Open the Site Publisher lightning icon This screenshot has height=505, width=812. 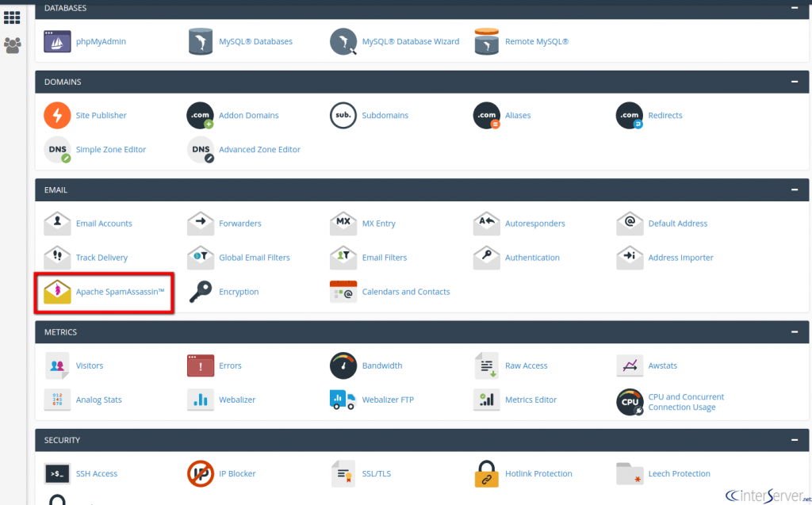pos(57,116)
